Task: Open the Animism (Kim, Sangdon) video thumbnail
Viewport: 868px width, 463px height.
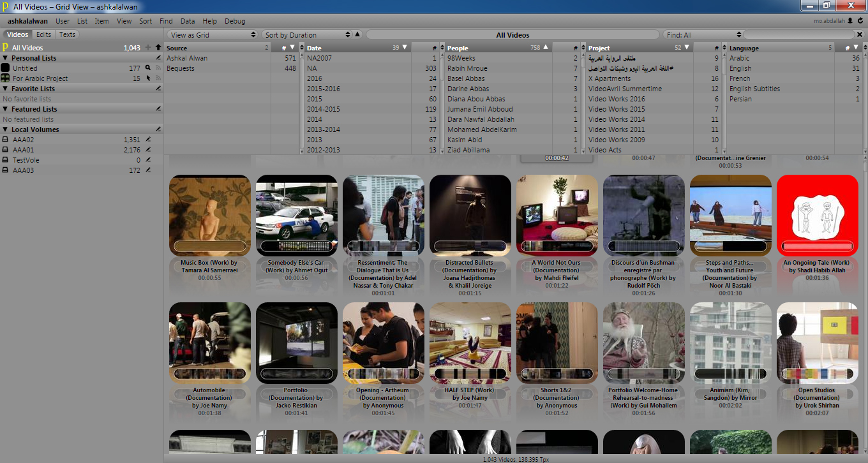Action: 731,343
